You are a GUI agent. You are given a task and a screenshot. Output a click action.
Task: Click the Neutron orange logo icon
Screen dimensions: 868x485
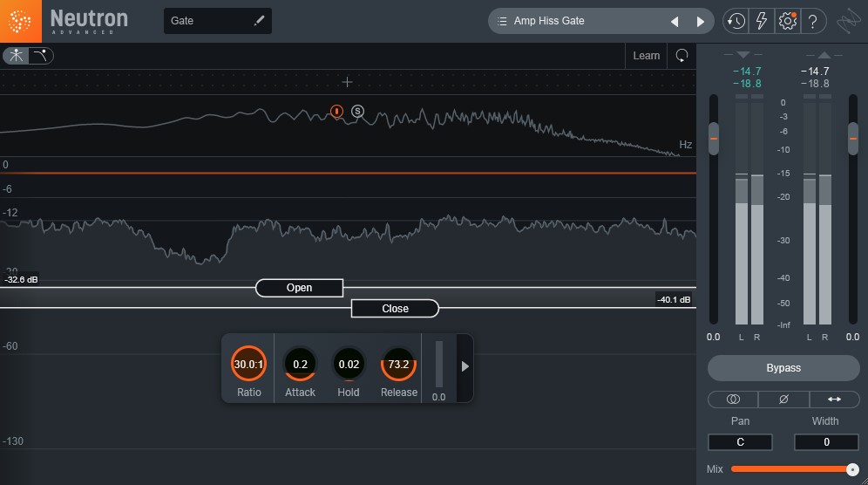point(21,21)
